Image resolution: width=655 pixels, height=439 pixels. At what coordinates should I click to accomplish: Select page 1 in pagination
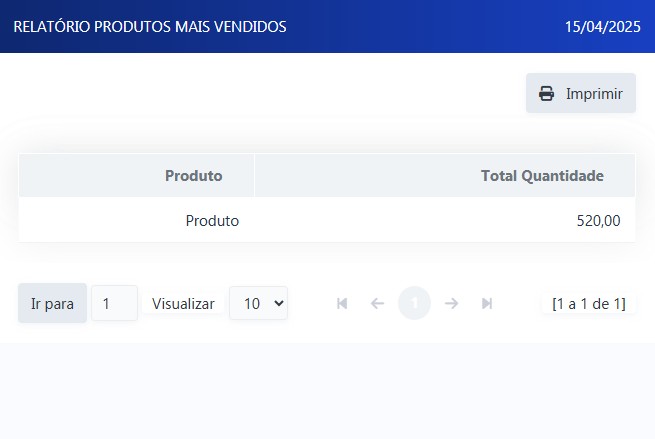(x=414, y=303)
